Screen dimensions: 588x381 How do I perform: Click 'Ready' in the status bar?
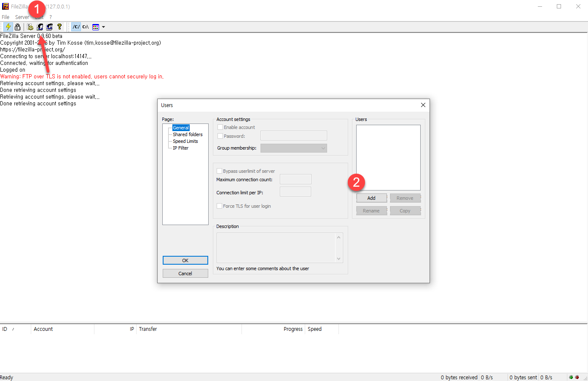pos(7,378)
